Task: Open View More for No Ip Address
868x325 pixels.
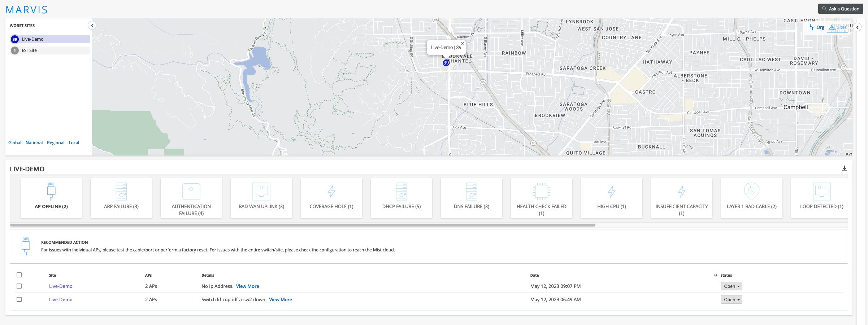Action: (x=247, y=286)
